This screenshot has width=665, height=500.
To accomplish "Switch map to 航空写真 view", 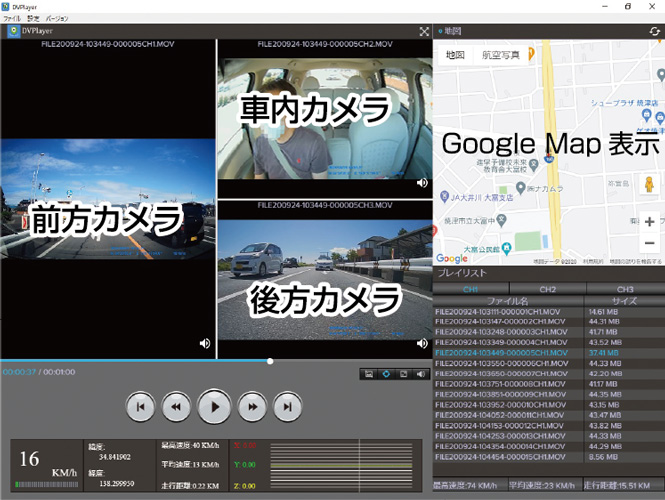I will (500, 55).
